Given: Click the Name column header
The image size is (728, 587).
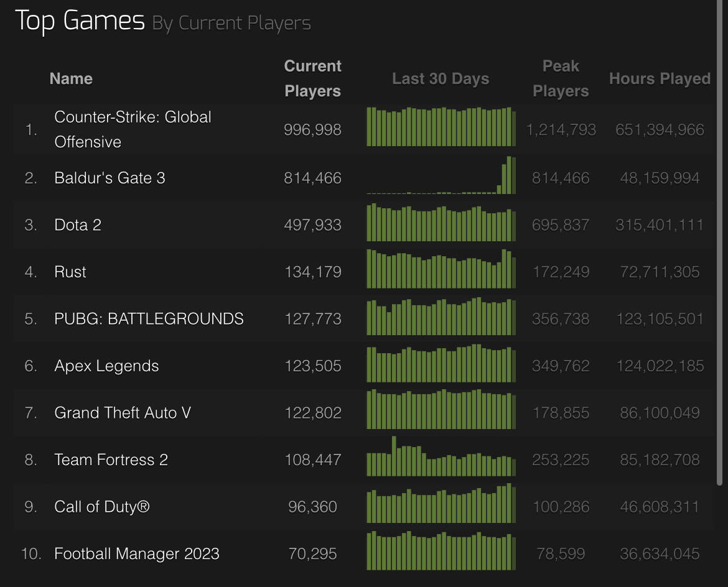Looking at the screenshot, I should pyautogui.click(x=71, y=79).
